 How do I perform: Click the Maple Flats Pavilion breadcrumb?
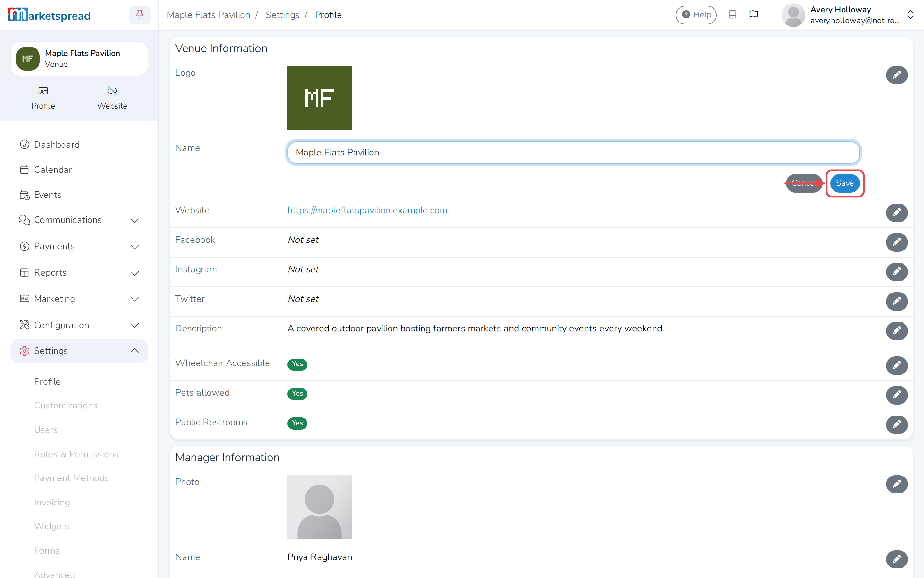pos(209,15)
